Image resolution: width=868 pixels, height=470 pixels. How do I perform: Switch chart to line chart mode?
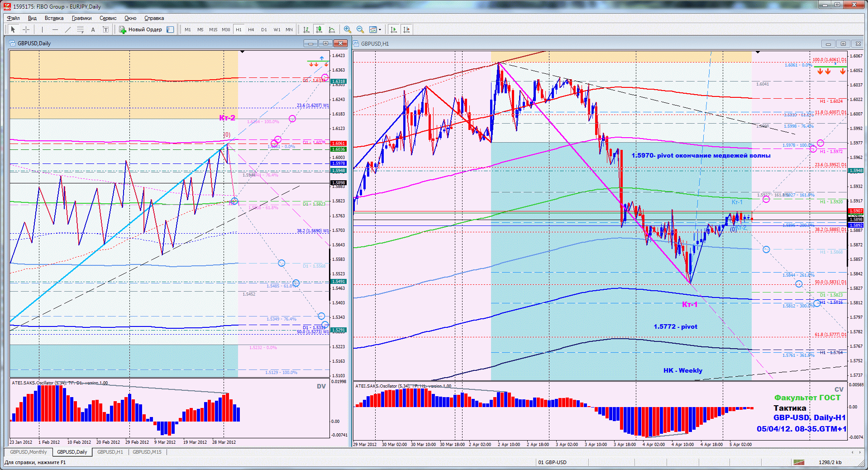332,29
